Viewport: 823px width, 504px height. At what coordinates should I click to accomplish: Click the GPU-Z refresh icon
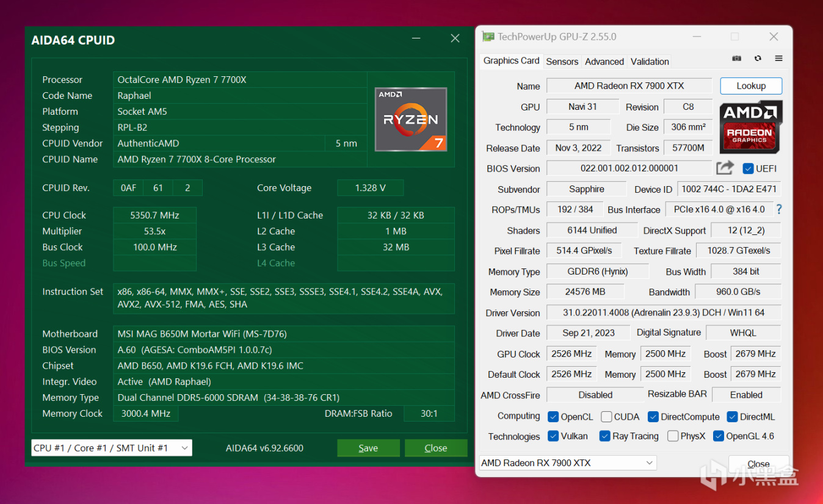coord(758,59)
